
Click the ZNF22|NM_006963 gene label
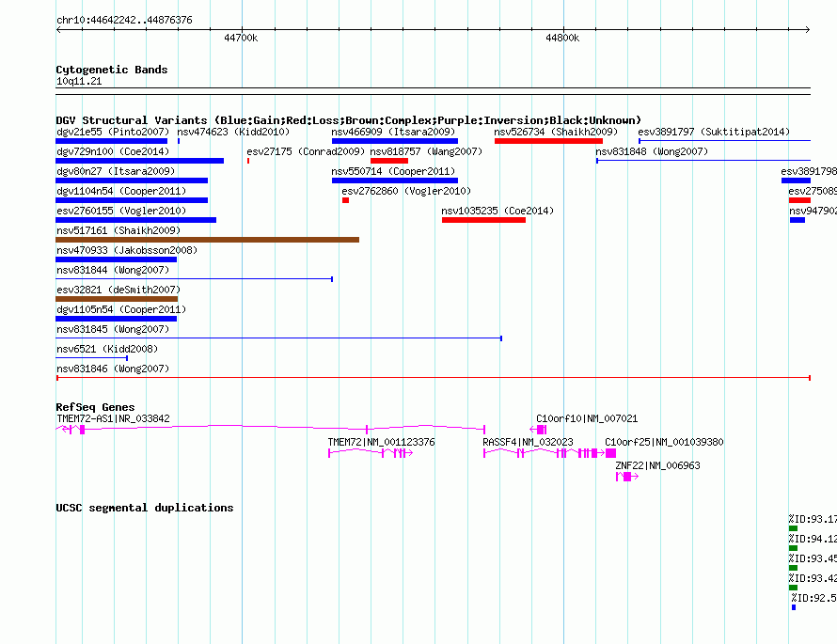(657, 465)
